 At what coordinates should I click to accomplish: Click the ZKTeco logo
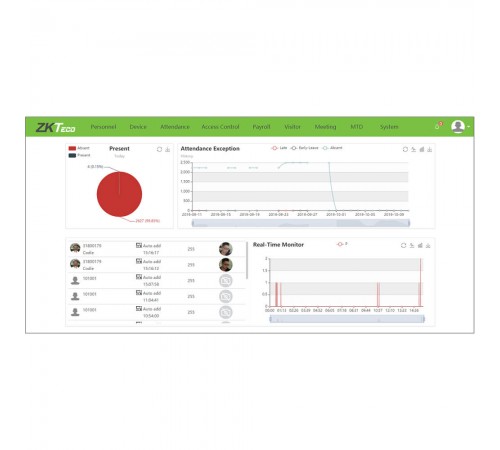coord(56,127)
